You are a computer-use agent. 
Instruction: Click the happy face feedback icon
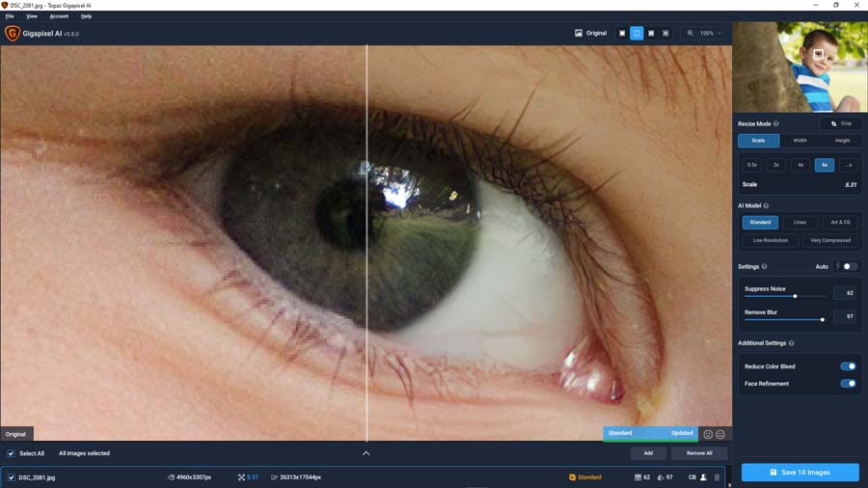coord(720,434)
